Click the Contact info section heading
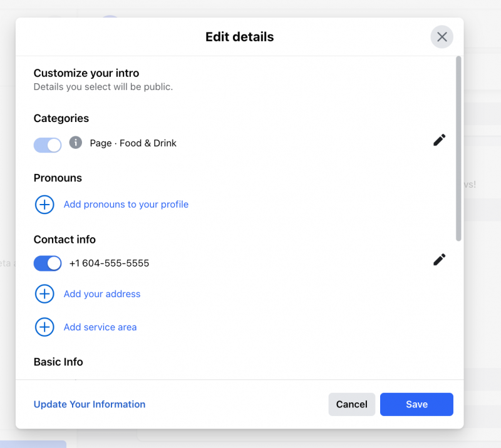This screenshot has width=501, height=448. click(65, 240)
